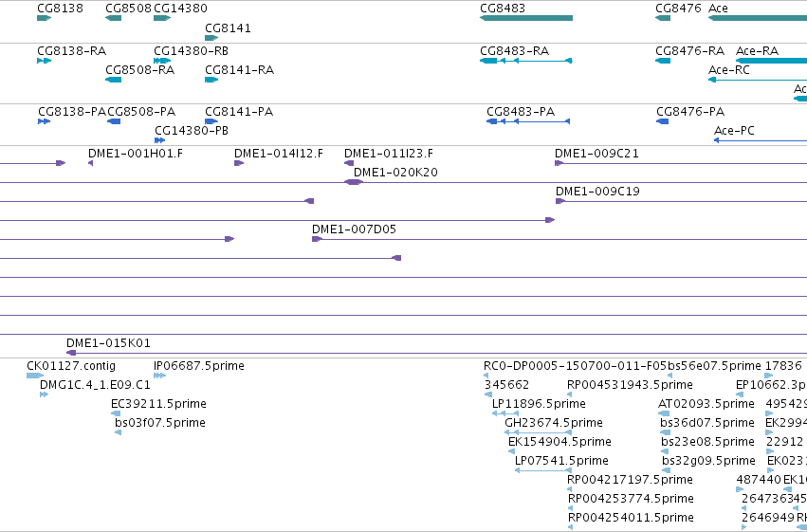
Task: Click the DME1-015K01 clone label
Action: tap(108, 343)
